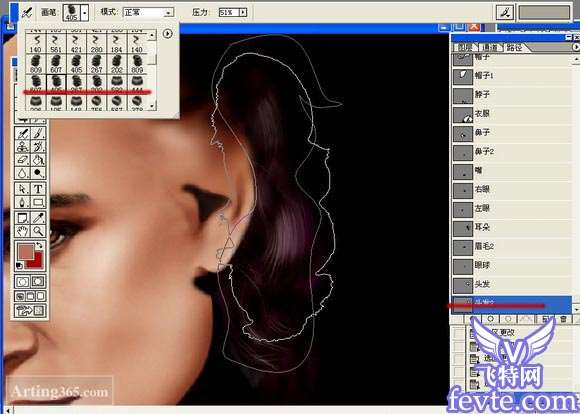Switch to the 图层 (Layers) tab
The width and height of the screenshot is (580, 414).
465,48
